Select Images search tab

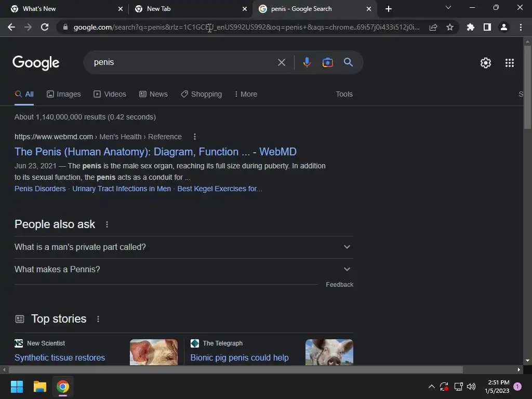point(64,94)
